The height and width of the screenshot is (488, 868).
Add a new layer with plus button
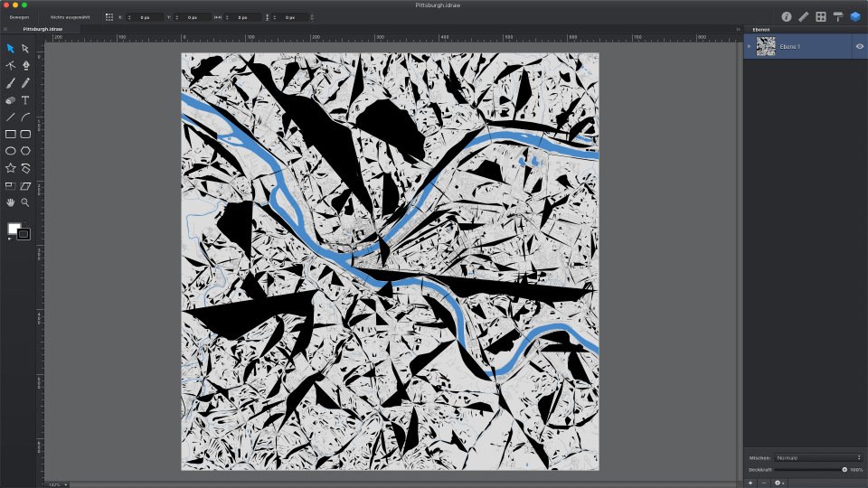pyautogui.click(x=750, y=483)
